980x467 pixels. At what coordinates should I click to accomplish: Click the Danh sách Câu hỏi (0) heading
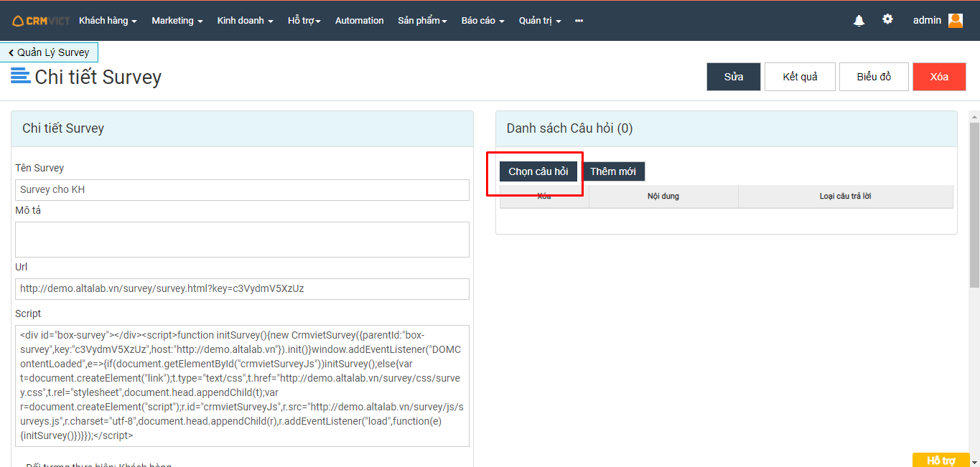pyautogui.click(x=569, y=128)
